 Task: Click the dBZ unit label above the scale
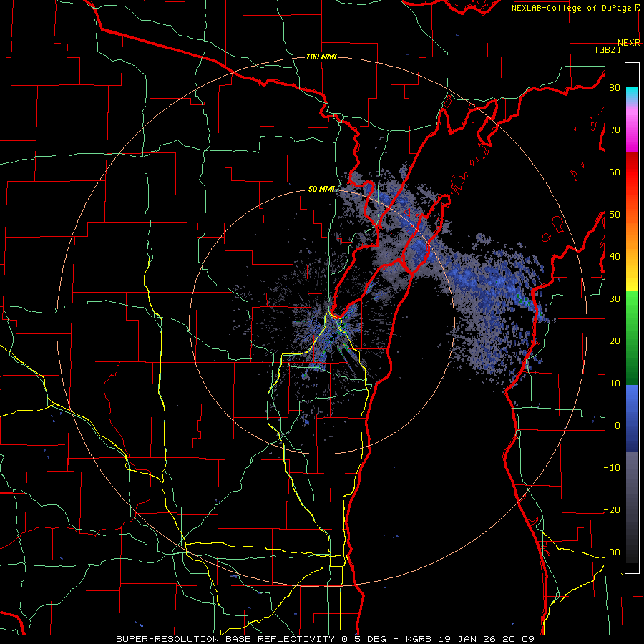click(608, 49)
